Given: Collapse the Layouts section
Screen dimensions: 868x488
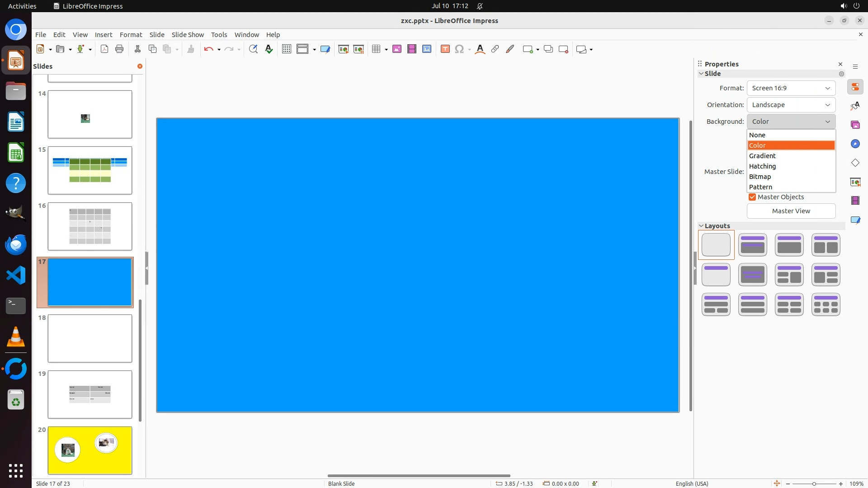Looking at the screenshot, I should 701,226.
